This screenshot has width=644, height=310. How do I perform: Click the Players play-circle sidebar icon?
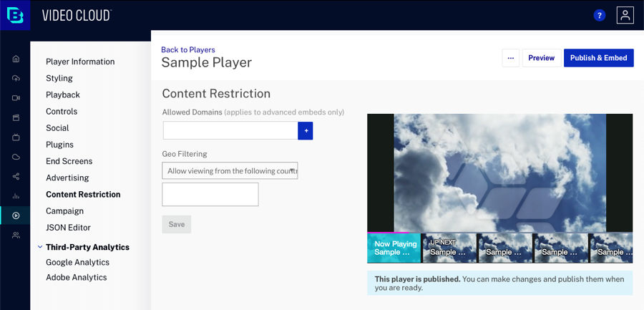[16, 215]
